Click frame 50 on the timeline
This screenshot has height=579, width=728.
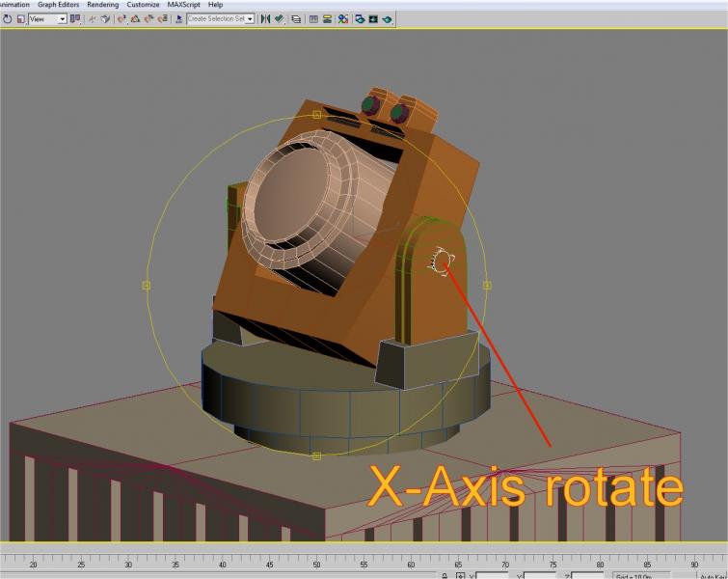coord(316,560)
